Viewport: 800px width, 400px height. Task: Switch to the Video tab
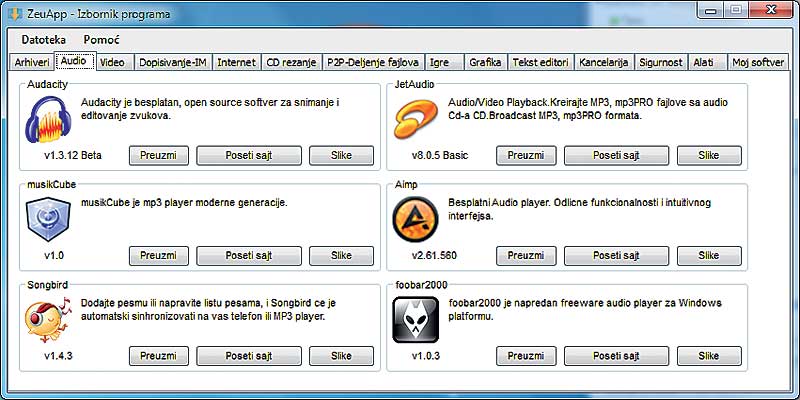(115, 62)
